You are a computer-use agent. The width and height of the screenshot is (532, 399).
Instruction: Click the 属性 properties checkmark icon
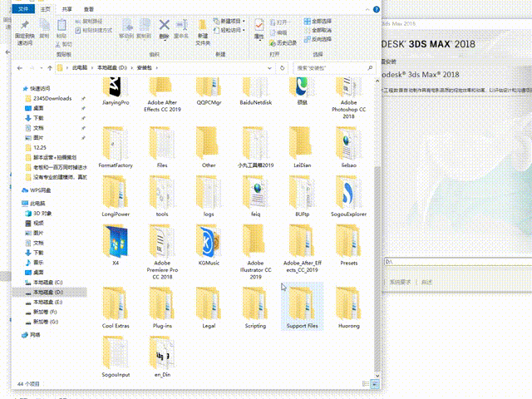[259, 25]
